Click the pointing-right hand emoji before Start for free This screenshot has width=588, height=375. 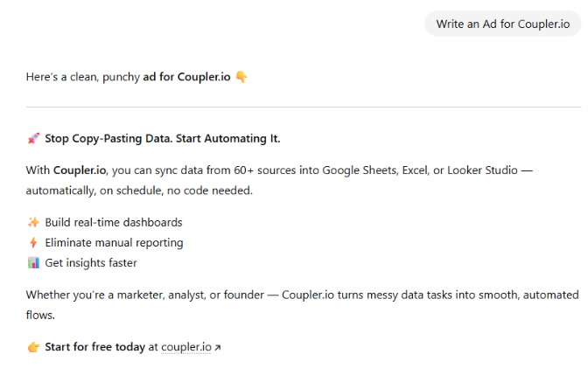33,347
